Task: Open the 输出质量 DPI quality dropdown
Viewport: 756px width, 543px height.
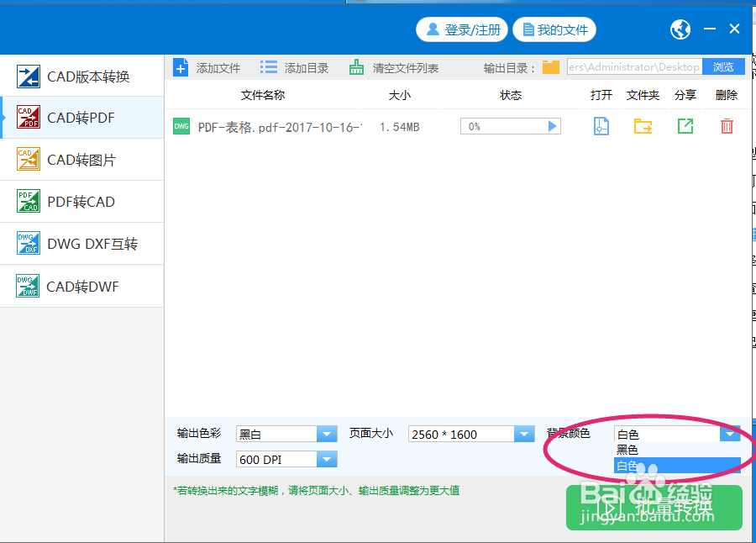Action: 326,460
